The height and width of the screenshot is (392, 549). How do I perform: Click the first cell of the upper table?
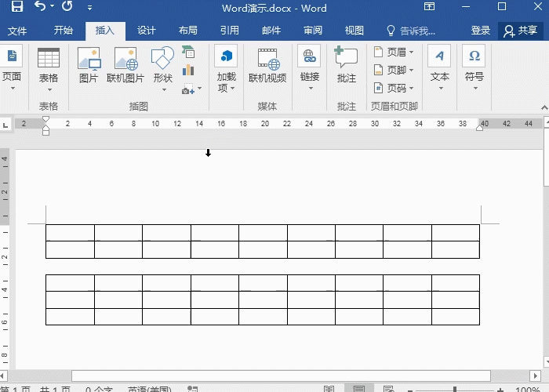pyautogui.click(x=70, y=233)
